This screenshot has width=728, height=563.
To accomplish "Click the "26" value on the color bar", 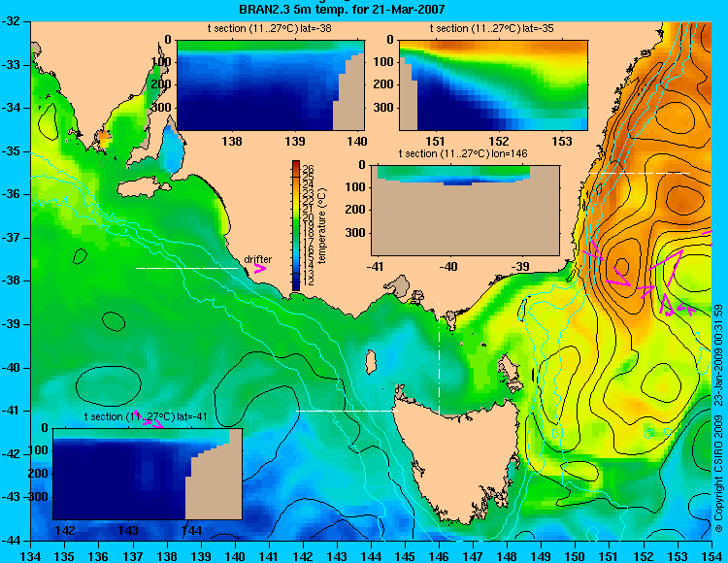I will point(309,169).
